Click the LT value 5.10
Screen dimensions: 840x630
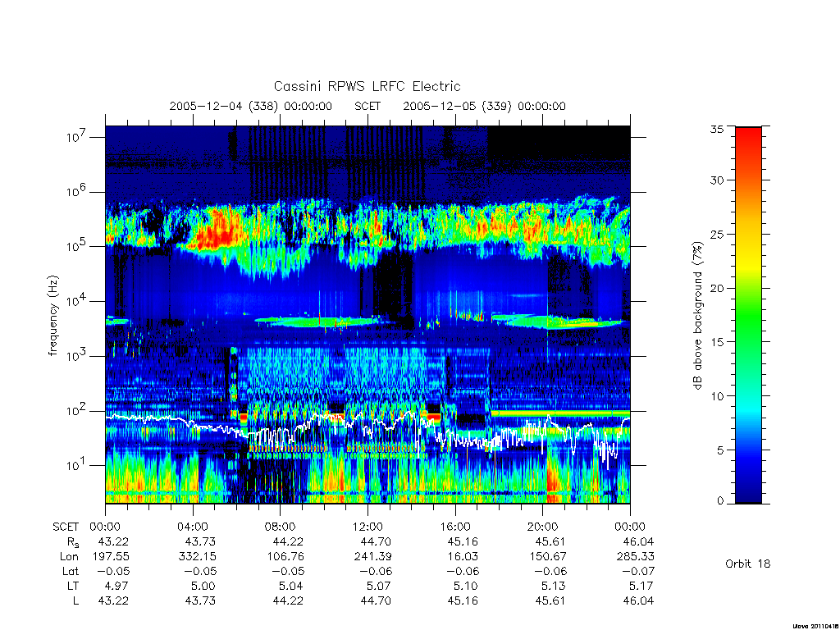tap(467, 586)
